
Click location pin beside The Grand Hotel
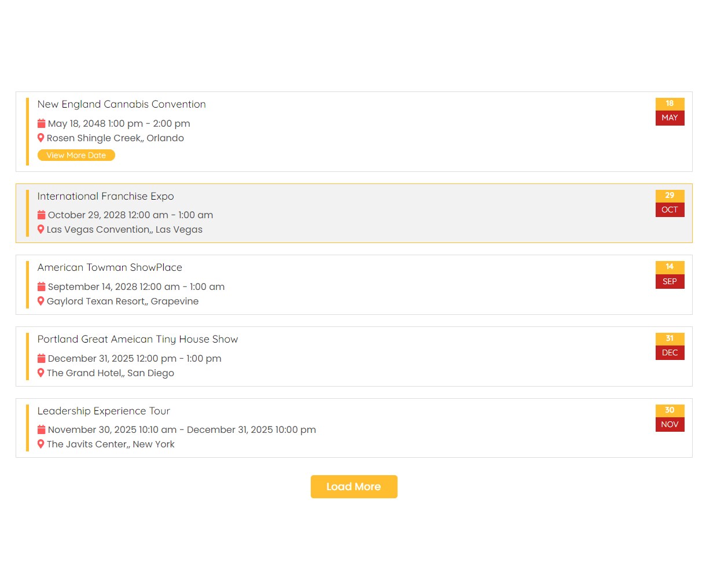pyautogui.click(x=41, y=373)
